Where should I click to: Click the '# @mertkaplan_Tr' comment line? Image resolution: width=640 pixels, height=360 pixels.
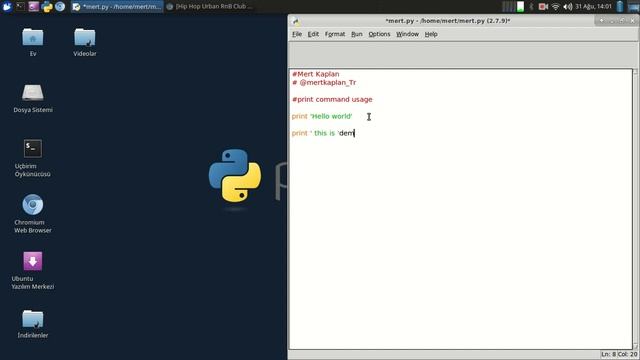[324, 82]
